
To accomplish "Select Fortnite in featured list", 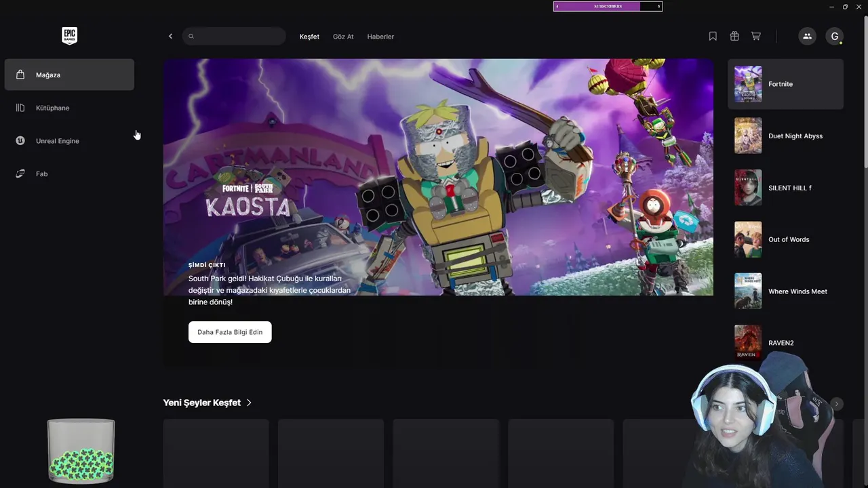I will [785, 84].
